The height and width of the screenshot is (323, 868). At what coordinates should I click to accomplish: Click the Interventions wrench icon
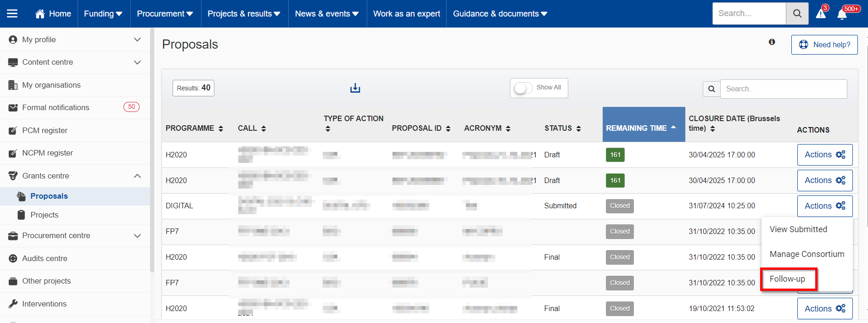[13, 304]
